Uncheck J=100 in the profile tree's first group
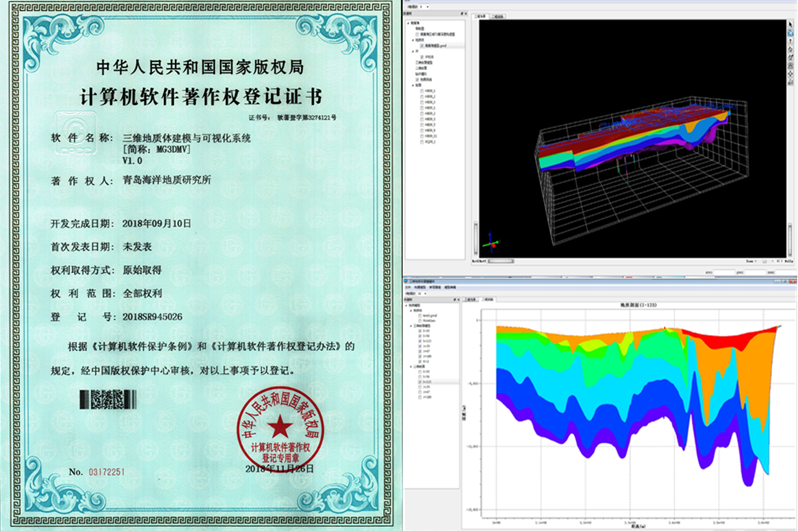The height and width of the screenshot is (531, 798). point(420,356)
